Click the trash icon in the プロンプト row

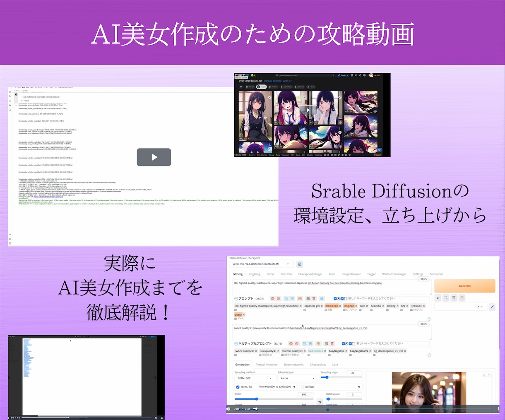314,298
